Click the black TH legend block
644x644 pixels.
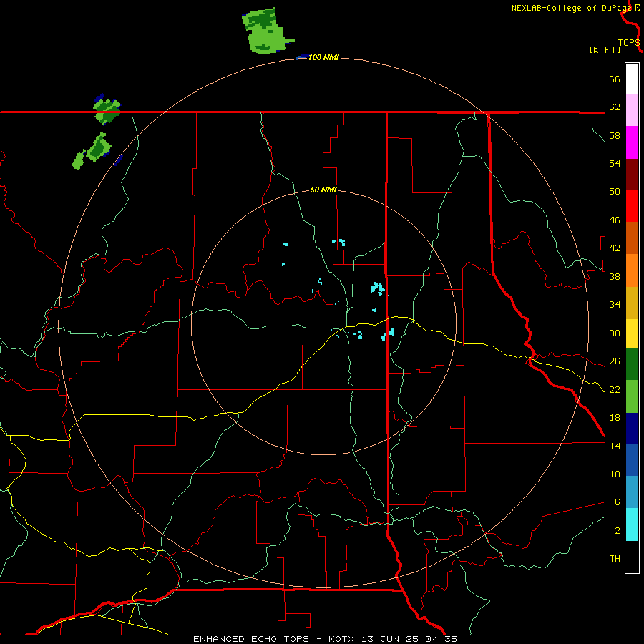632,557
